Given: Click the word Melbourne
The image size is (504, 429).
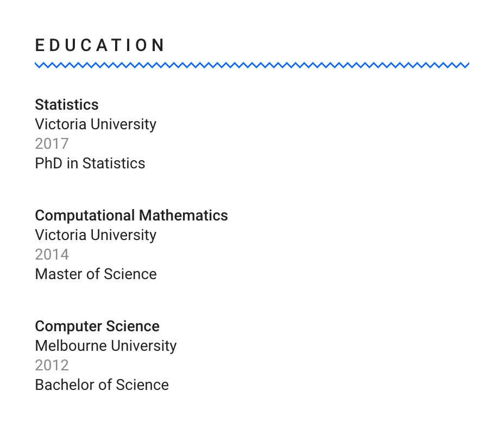Looking at the screenshot, I should pos(71,346).
